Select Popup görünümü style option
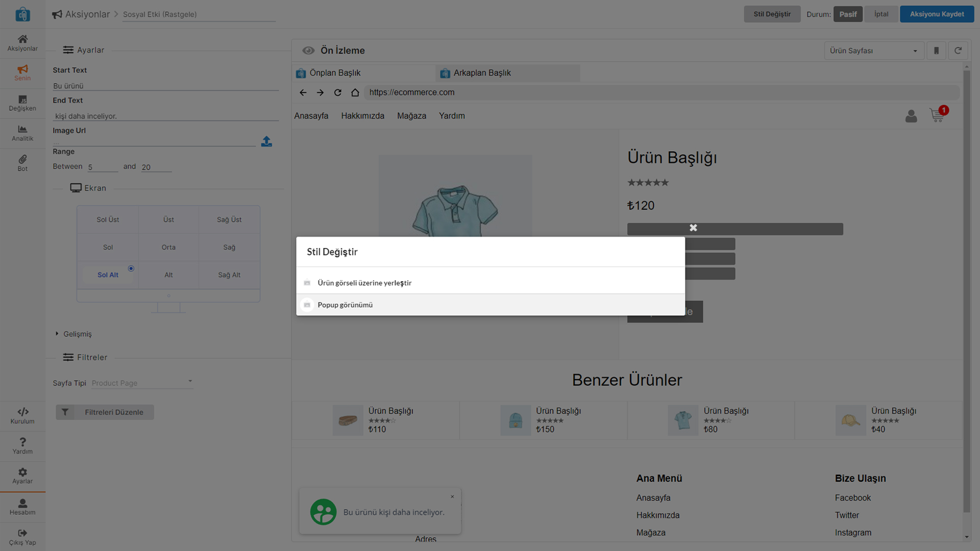This screenshot has width=980, height=551. 345,305
